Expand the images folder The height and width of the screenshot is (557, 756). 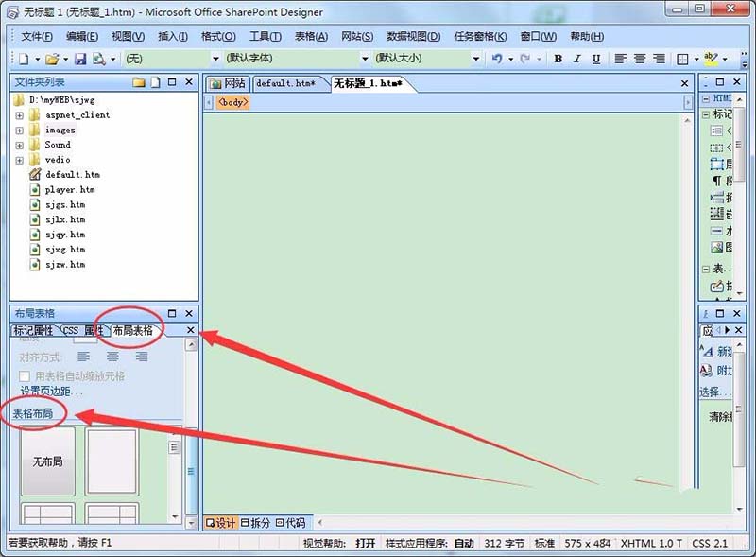pyautogui.click(x=19, y=131)
